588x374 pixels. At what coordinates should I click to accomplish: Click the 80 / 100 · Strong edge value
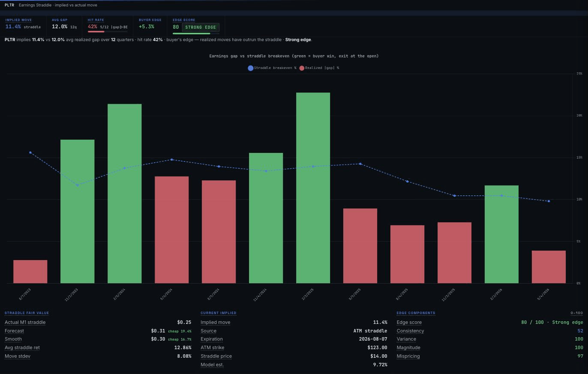click(x=552, y=322)
